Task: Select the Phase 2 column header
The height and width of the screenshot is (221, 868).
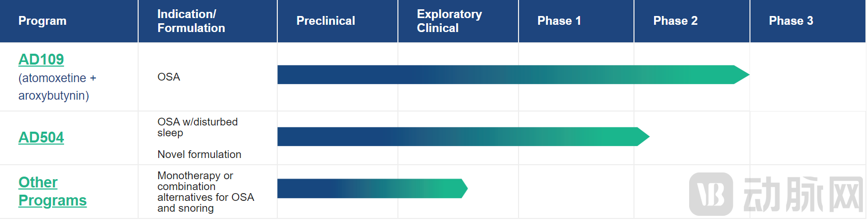Action: pos(675,21)
